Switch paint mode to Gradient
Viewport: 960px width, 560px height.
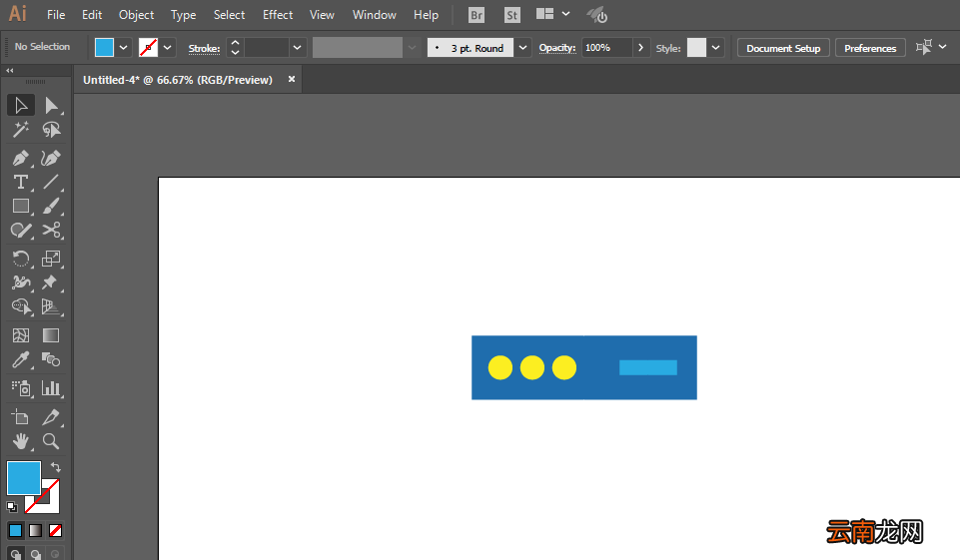click(x=36, y=530)
